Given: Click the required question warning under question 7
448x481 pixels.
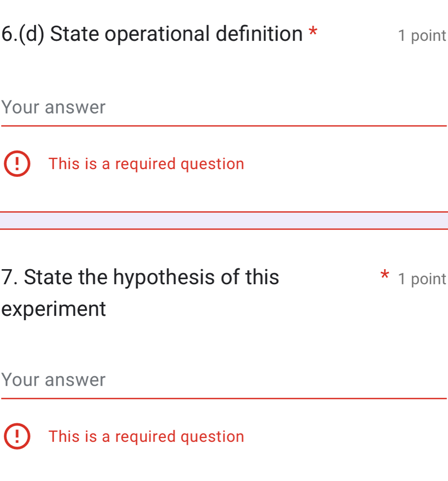Looking at the screenshot, I should pyautogui.click(x=146, y=436).
